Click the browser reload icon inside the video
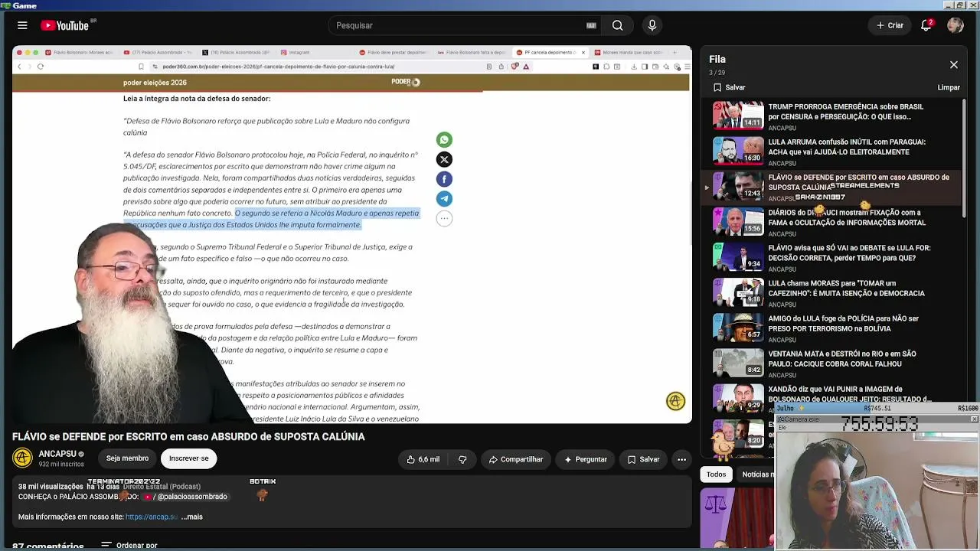This screenshot has width=980, height=551. tap(41, 67)
